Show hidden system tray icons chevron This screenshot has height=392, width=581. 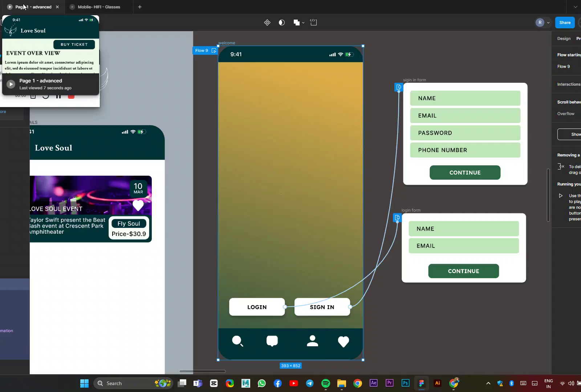click(488, 383)
